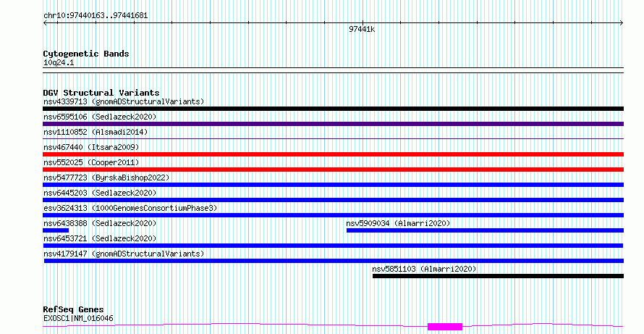Click the DGV Structural Variants track title
Screen dimensions: 644x334
click(101, 93)
